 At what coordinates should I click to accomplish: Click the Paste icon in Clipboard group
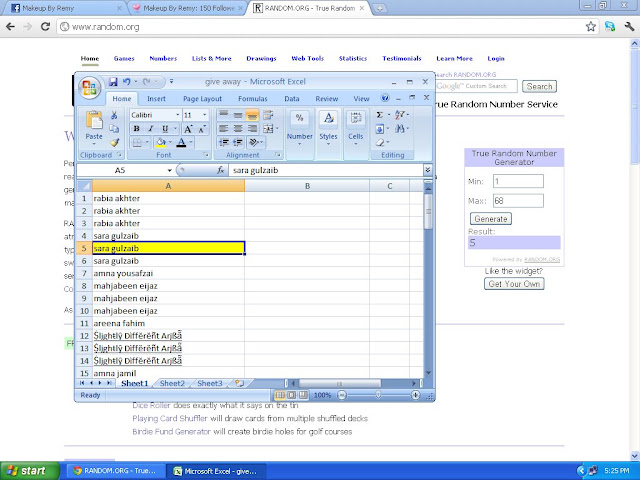pos(94,121)
